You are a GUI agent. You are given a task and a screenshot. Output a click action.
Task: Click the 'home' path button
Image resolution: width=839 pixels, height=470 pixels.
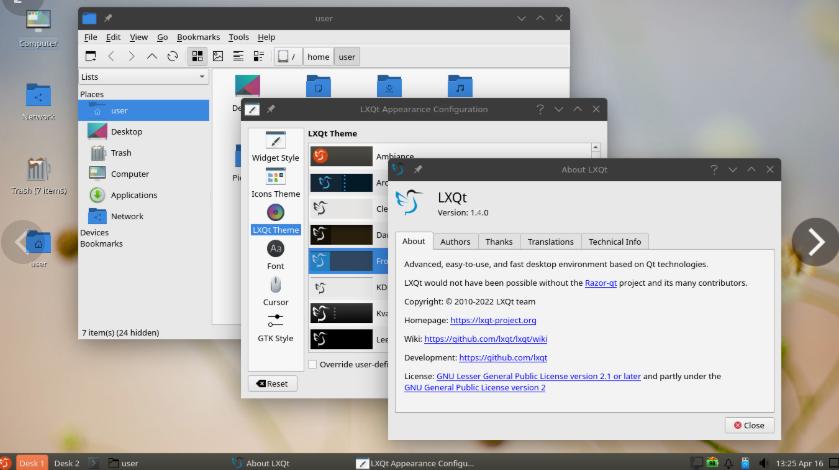tap(318, 57)
